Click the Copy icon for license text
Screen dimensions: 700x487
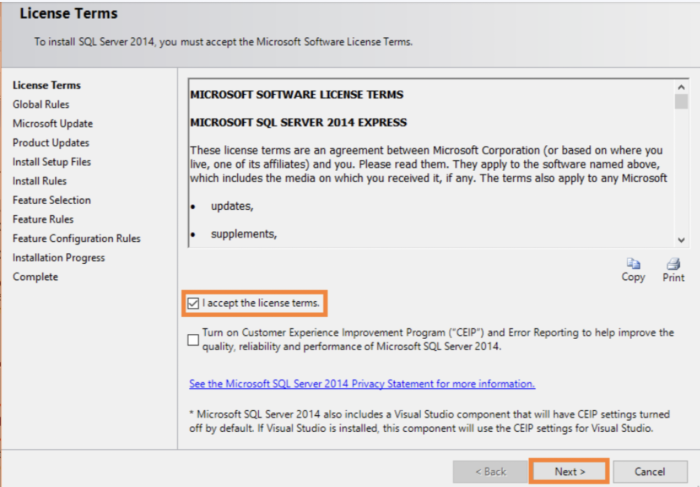633,270
